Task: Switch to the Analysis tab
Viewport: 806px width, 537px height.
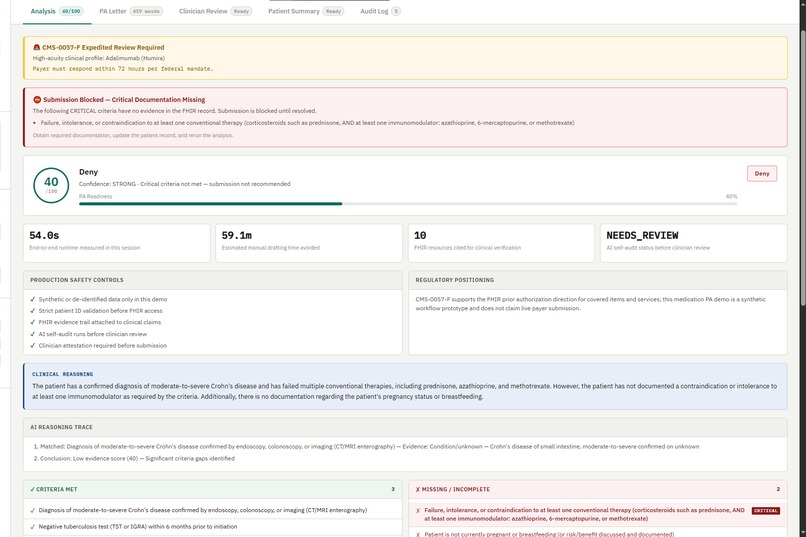Action: click(57, 11)
